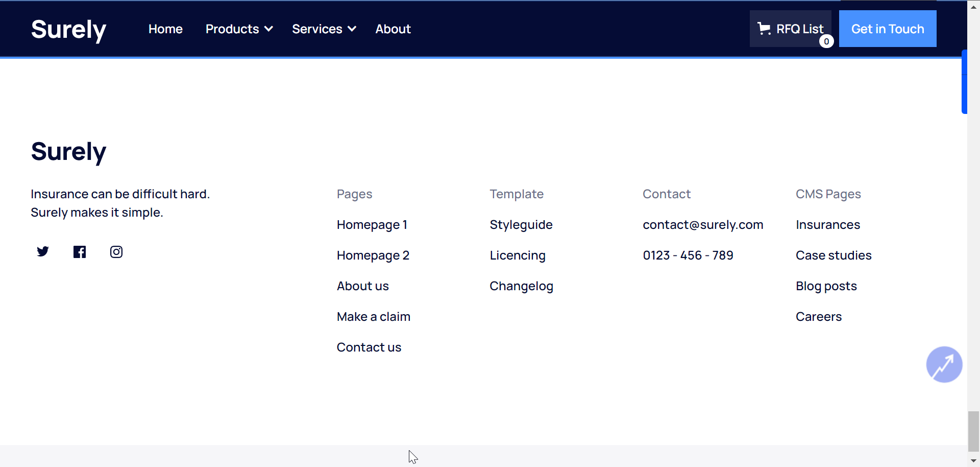Click the "Pages" footer column heading
The image size is (980, 467).
[x=355, y=194]
